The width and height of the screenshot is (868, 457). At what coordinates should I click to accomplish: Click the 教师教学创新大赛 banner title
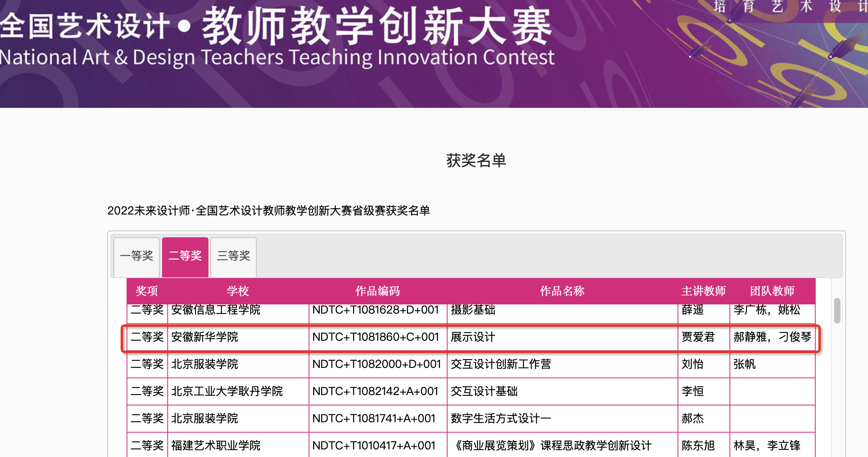click(377, 27)
